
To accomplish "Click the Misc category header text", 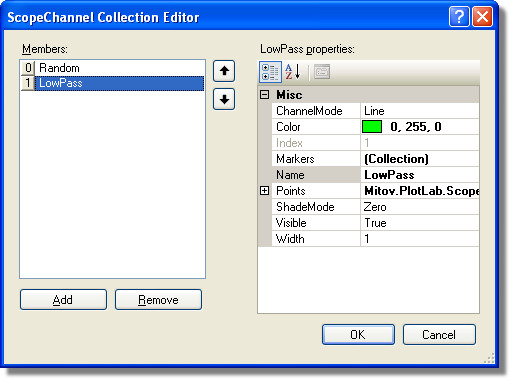I will pyautogui.click(x=289, y=95).
